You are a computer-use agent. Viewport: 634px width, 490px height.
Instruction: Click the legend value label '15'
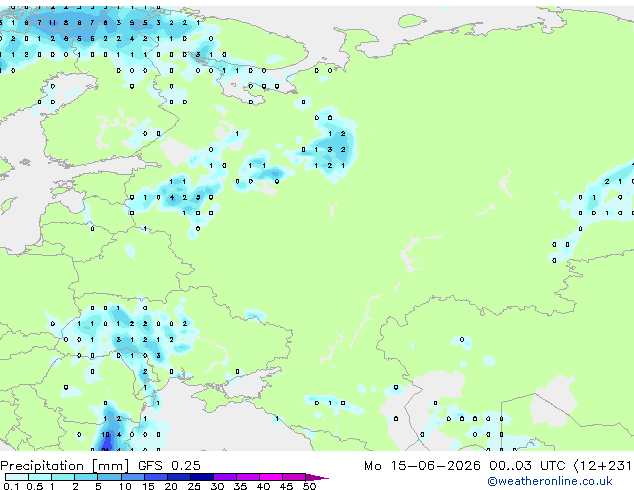click(148, 486)
